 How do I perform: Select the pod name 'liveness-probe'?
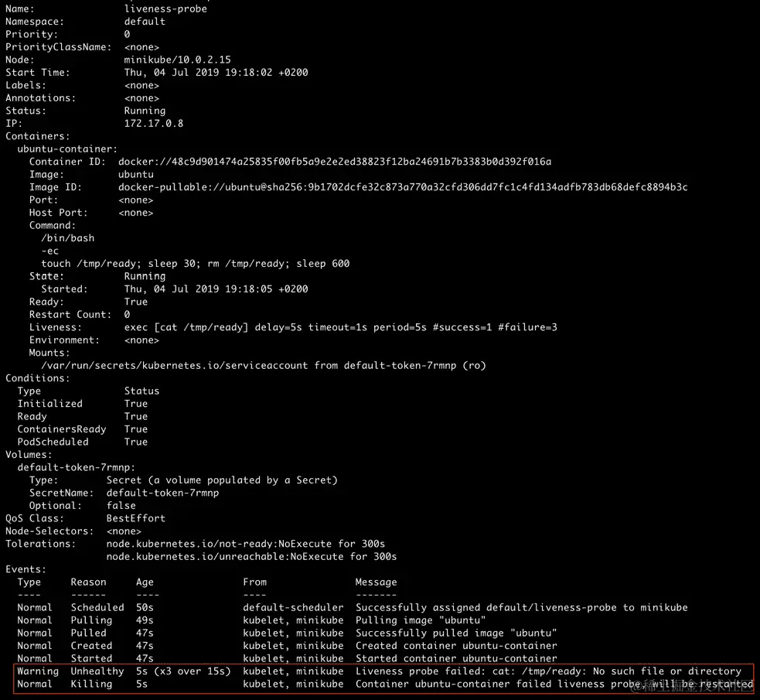[x=165, y=9]
